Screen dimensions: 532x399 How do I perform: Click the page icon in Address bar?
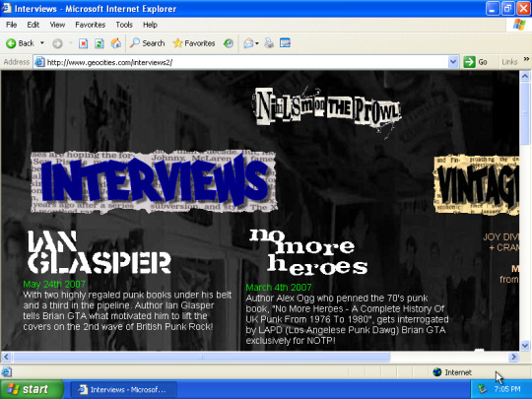[39, 62]
